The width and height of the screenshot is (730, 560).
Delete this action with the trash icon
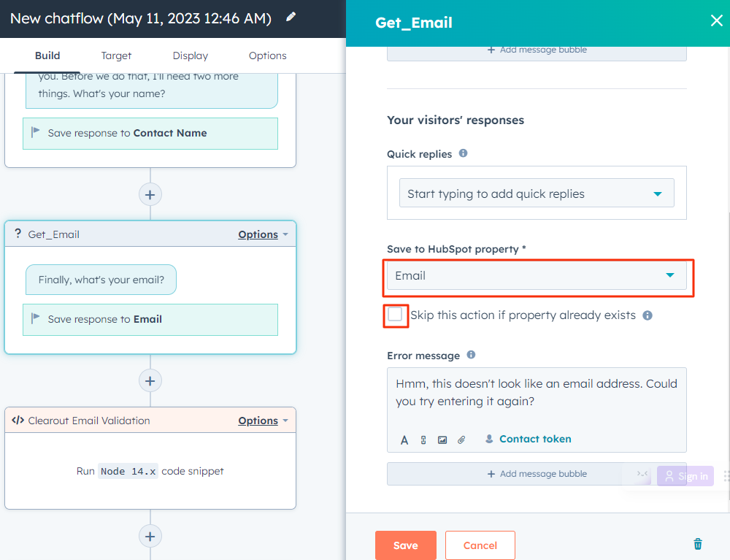tap(697, 543)
